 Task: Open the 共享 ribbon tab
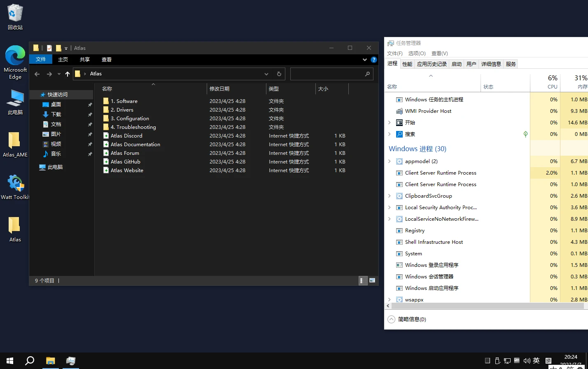(85, 60)
